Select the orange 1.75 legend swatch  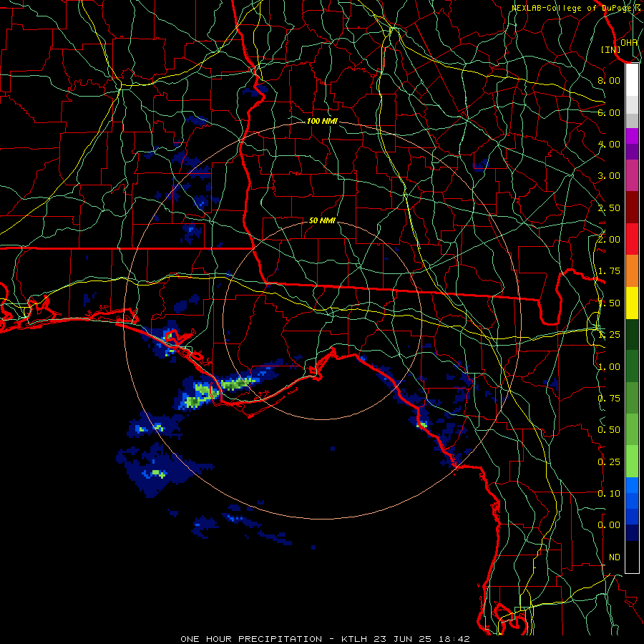click(632, 271)
